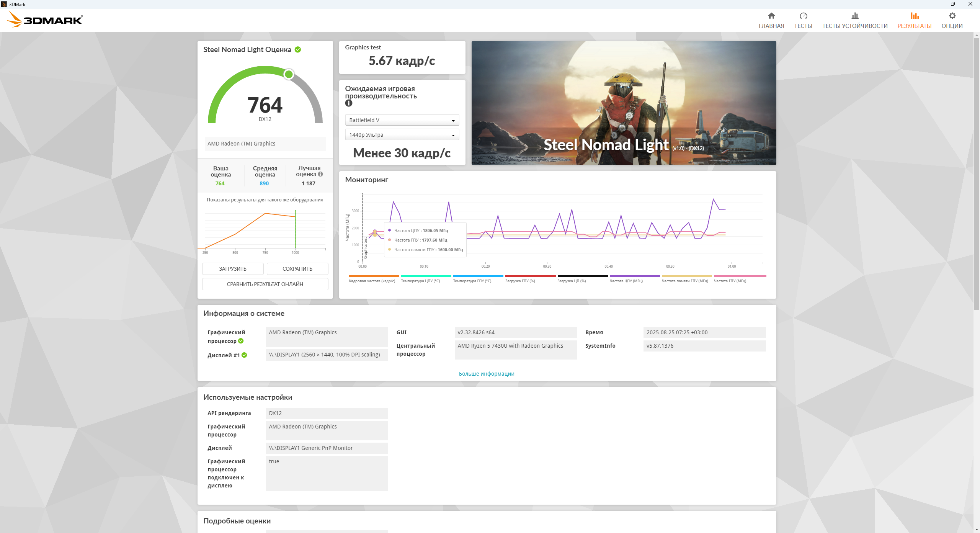This screenshot has height=533, width=980.
Task: Click the scrollbar down arrow
Action: (977, 530)
